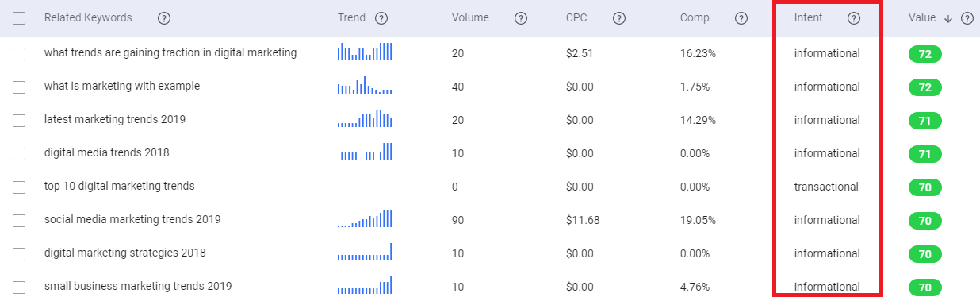The image size is (980, 297).
Task: Sort by the Volume column header
Action: [x=470, y=18]
